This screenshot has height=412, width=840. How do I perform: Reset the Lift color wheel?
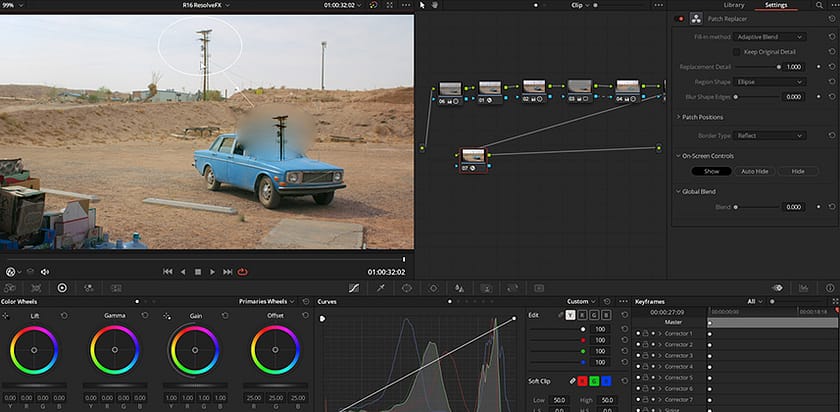[x=64, y=316]
